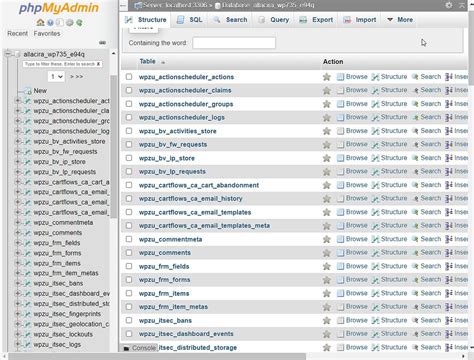474x360 pixels.
Task: Click Structure icon in wpzu_frm_fields row
Action: tap(375, 266)
